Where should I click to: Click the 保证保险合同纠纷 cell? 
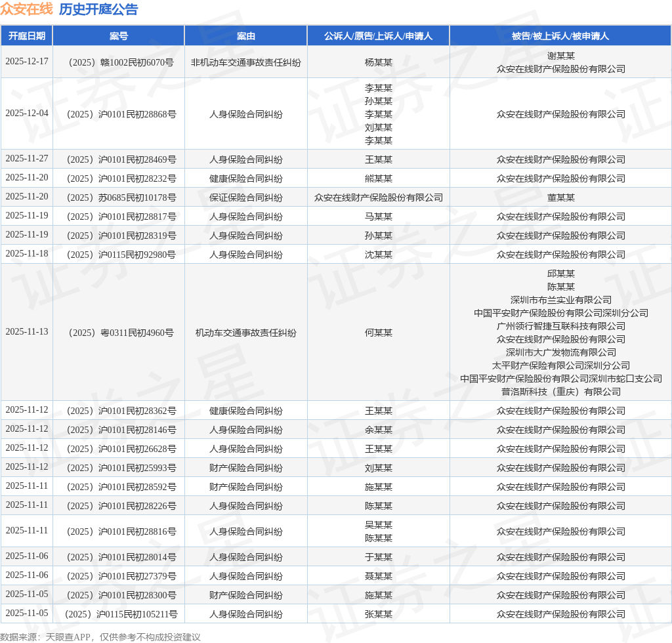pyautogui.click(x=246, y=197)
